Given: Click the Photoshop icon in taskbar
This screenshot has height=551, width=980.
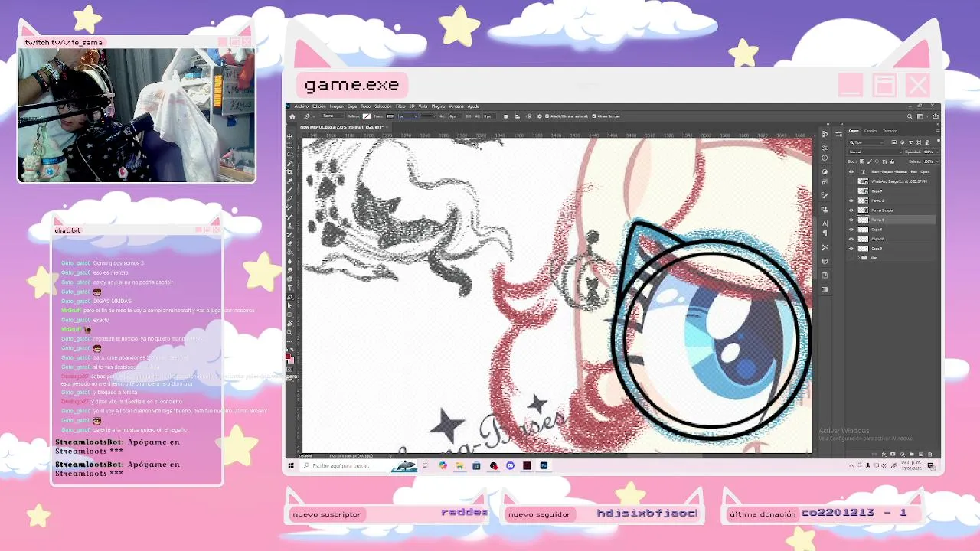Looking at the screenshot, I should pos(544,465).
